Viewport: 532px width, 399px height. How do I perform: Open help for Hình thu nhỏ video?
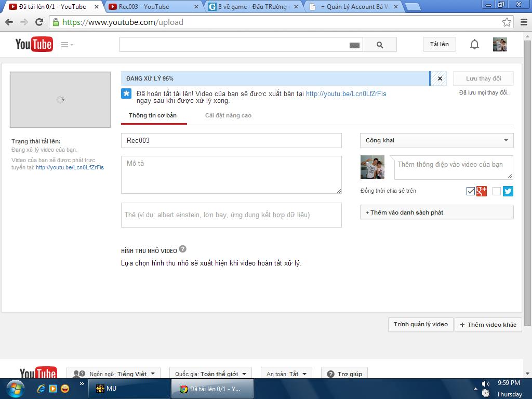click(x=182, y=249)
